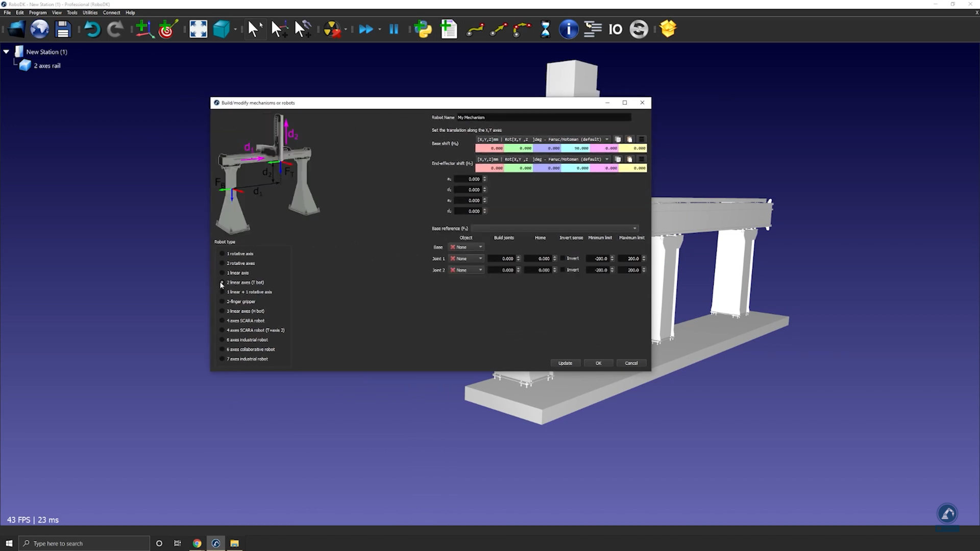Select the 3 linear axes (H bot) type
The image size is (980, 551).
222,311
